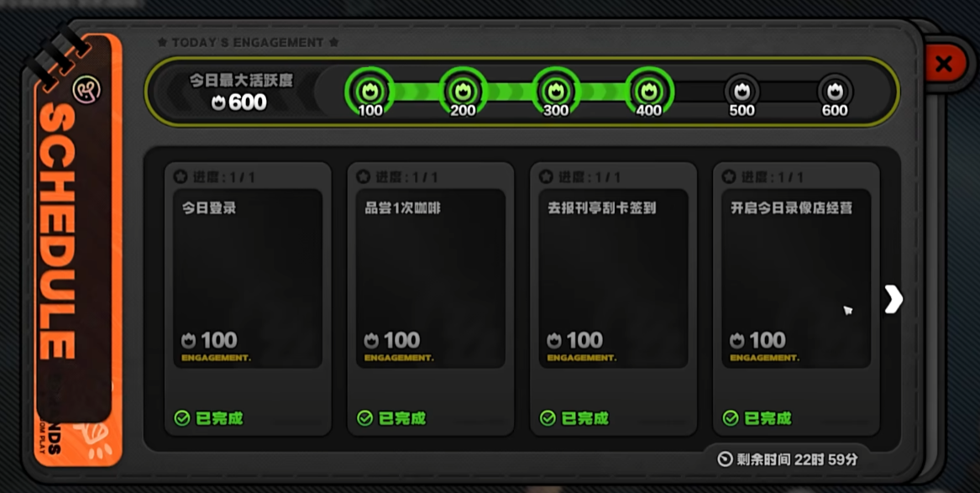Click the star icon beside 品尝1次咖啡 progress
Screen dimensions: 980x493
363,177
